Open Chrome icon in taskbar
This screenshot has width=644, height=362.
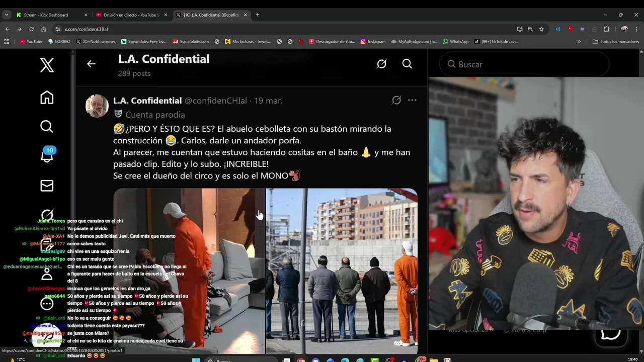[301, 360]
